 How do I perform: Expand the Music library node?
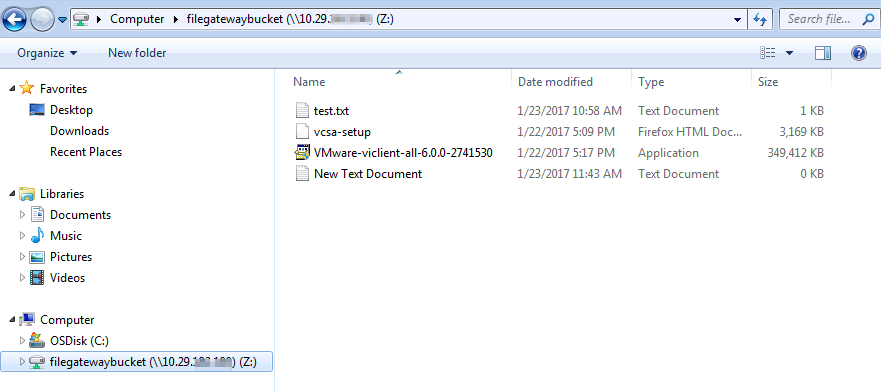[22, 236]
